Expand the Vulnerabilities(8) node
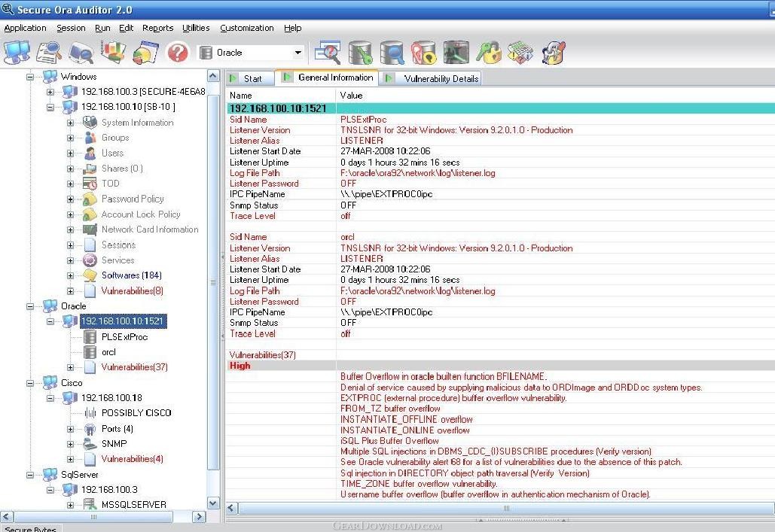Viewport: 775px width, 532px height. (70, 291)
